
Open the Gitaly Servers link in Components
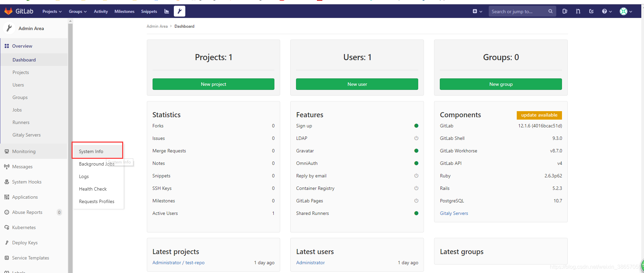point(454,213)
